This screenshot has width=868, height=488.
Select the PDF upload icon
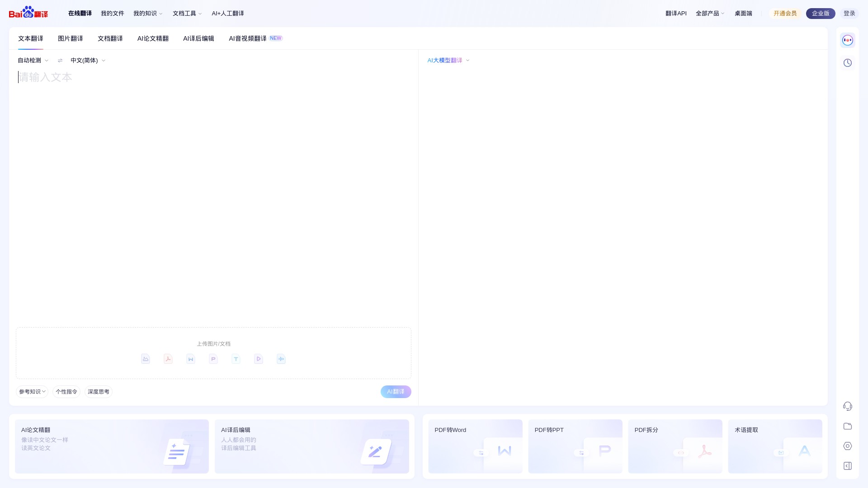point(168,359)
